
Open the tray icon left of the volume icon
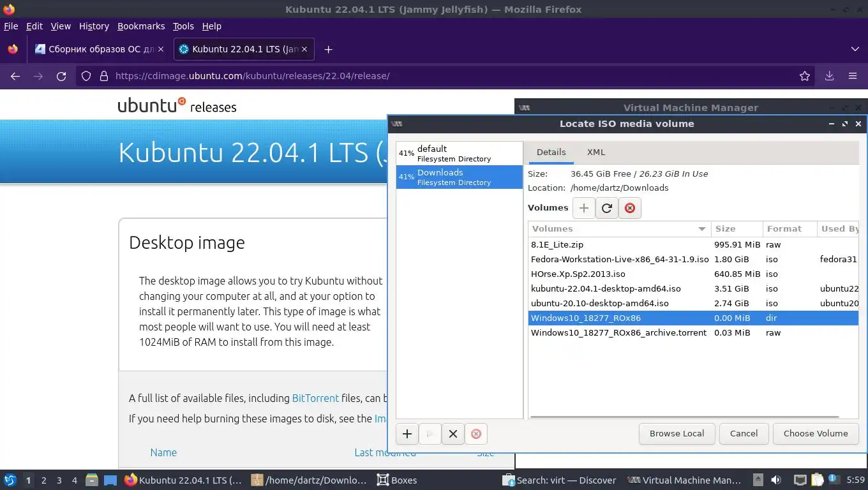(758, 480)
